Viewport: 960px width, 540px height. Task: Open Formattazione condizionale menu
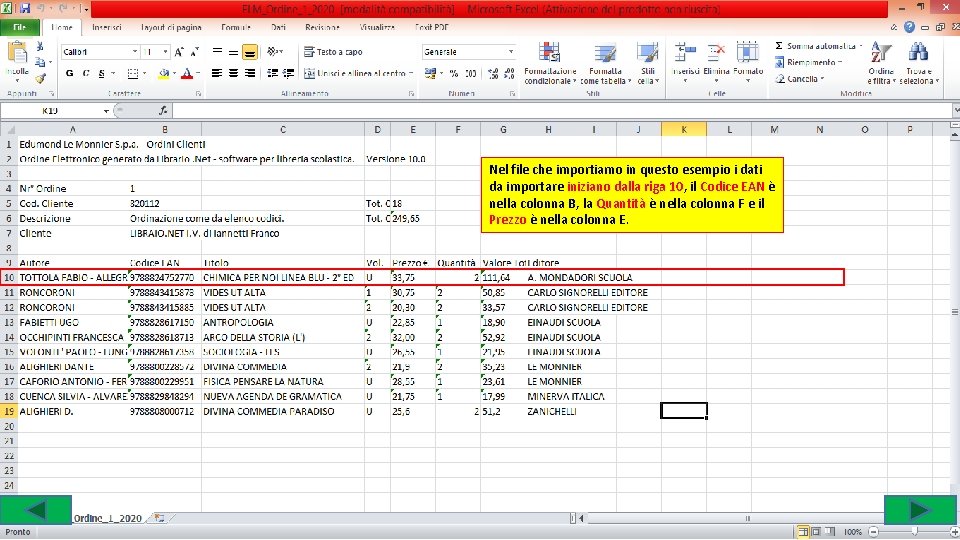[x=550, y=64]
